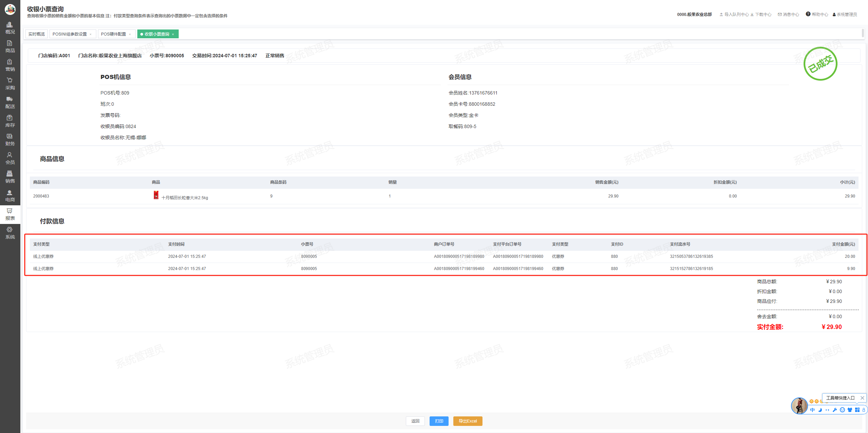868x433 pixels.
Task: Toggle the moon icon in IME toolbar
Action: click(x=820, y=410)
